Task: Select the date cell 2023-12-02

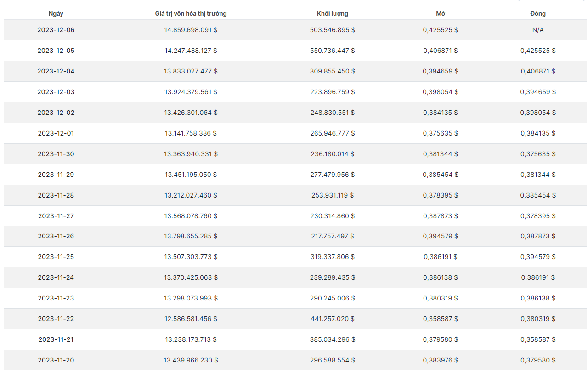Action: click(x=56, y=113)
